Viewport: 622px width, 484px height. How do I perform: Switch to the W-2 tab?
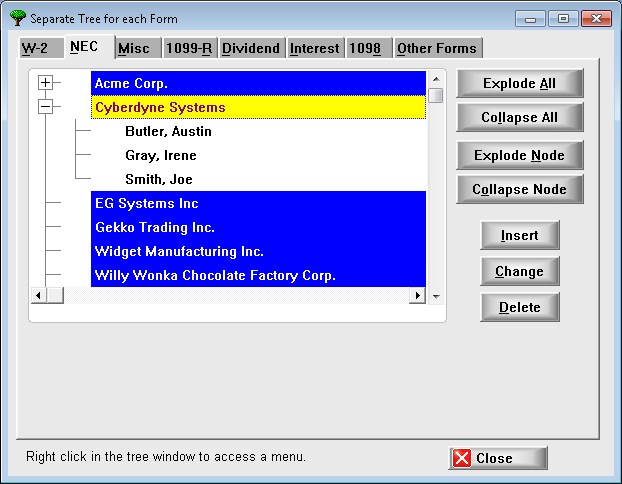[x=41, y=48]
